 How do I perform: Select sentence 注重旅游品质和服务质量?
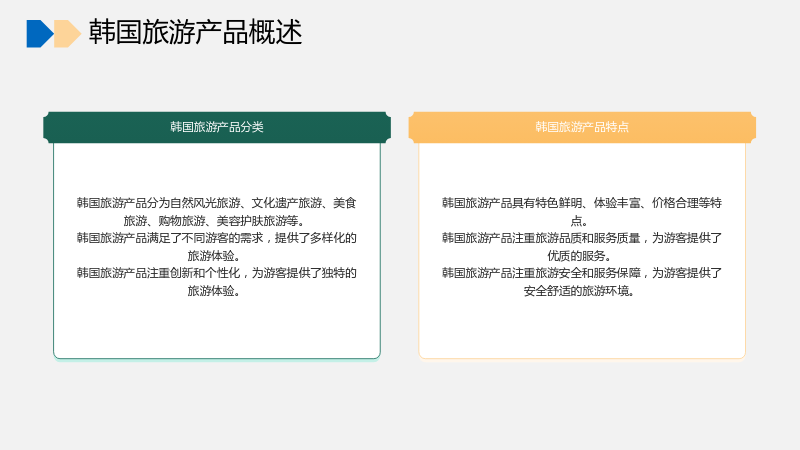582,238
